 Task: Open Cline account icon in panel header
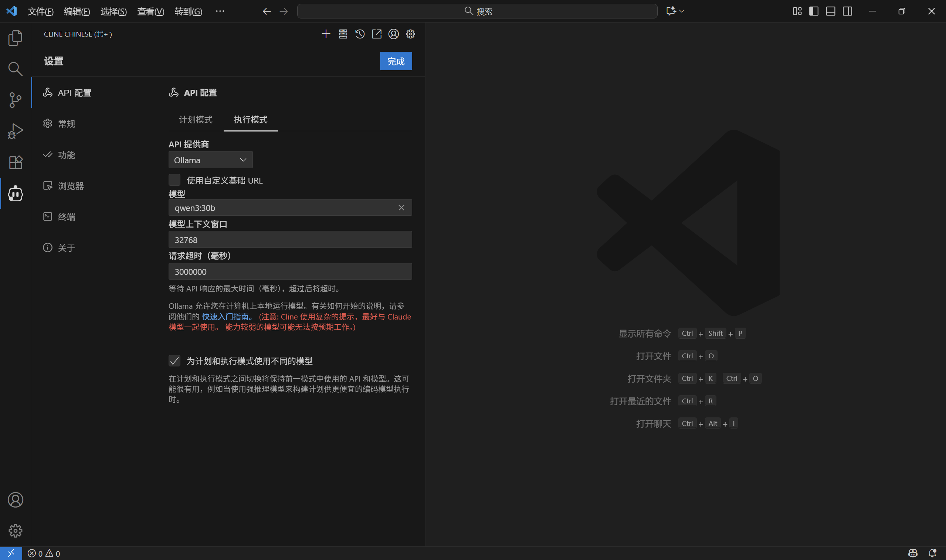393,34
